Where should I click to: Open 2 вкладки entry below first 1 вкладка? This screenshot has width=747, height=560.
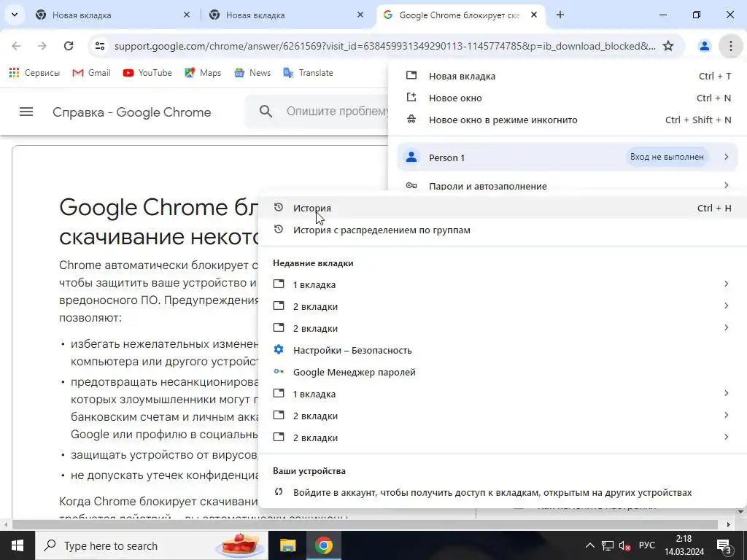502,307
